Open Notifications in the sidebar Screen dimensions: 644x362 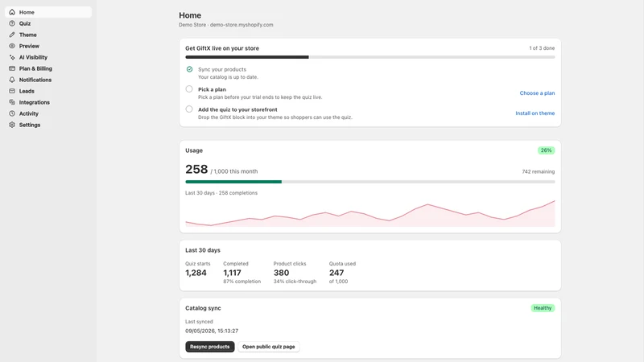[48, 80]
